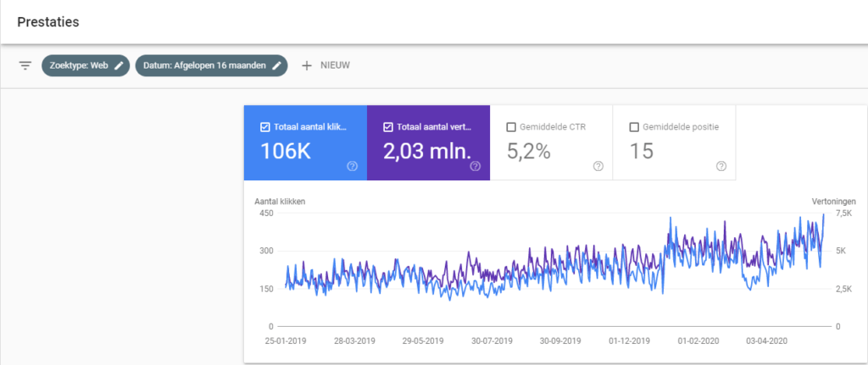This screenshot has height=365, width=868.
Task: Click the 2,5K impressions axis value
Action: 845,290
